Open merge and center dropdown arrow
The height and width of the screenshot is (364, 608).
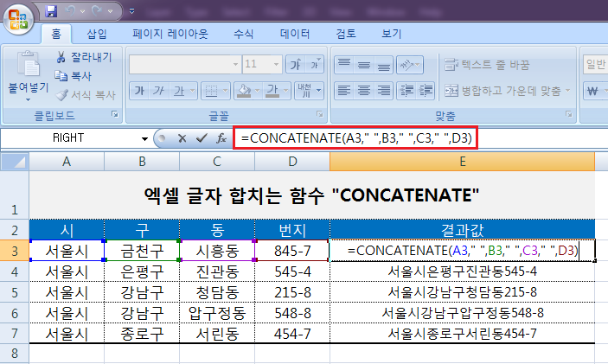tap(568, 91)
